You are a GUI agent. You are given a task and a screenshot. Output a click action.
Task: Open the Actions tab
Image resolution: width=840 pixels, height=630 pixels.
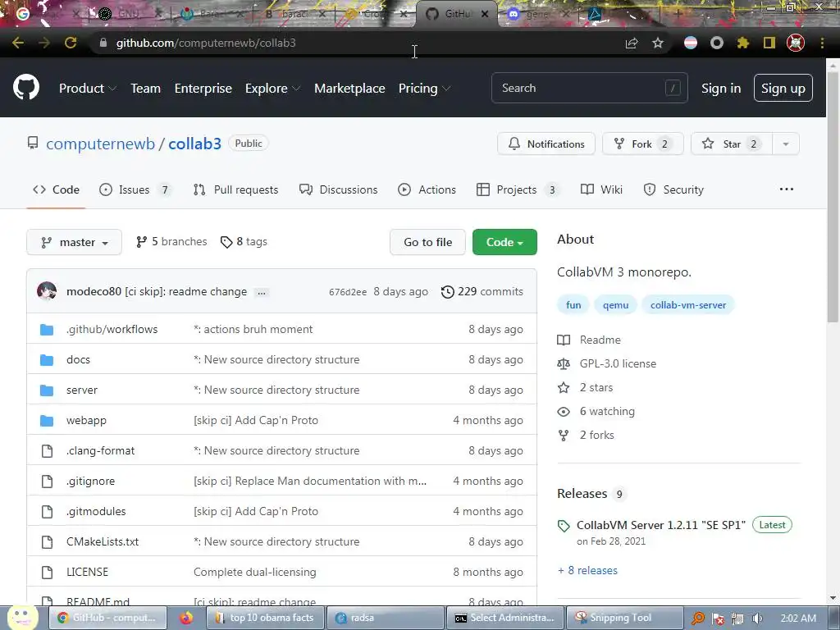(427, 189)
